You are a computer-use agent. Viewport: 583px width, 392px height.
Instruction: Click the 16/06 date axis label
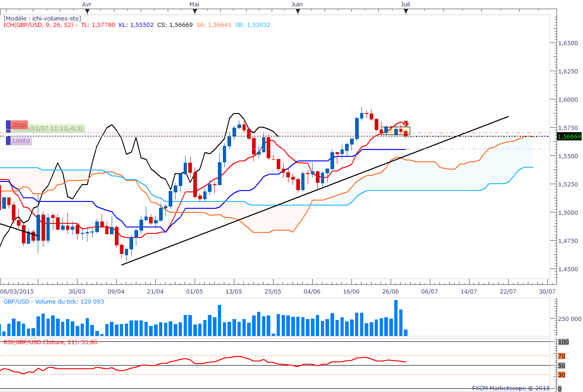351,291
